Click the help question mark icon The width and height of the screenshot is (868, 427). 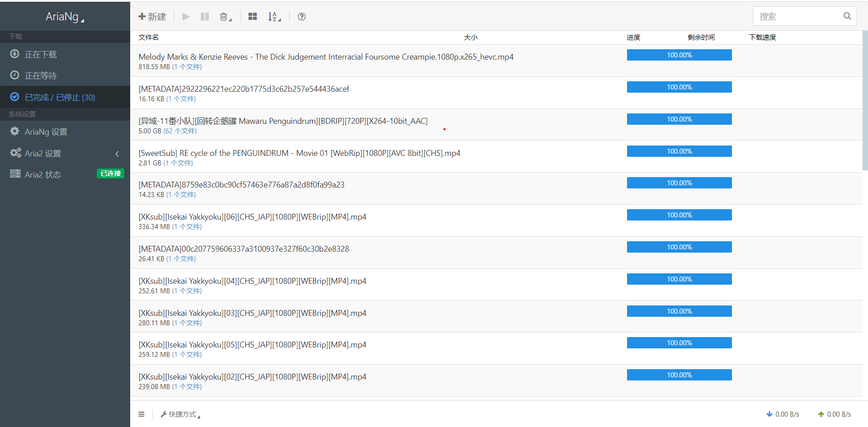coord(302,17)
